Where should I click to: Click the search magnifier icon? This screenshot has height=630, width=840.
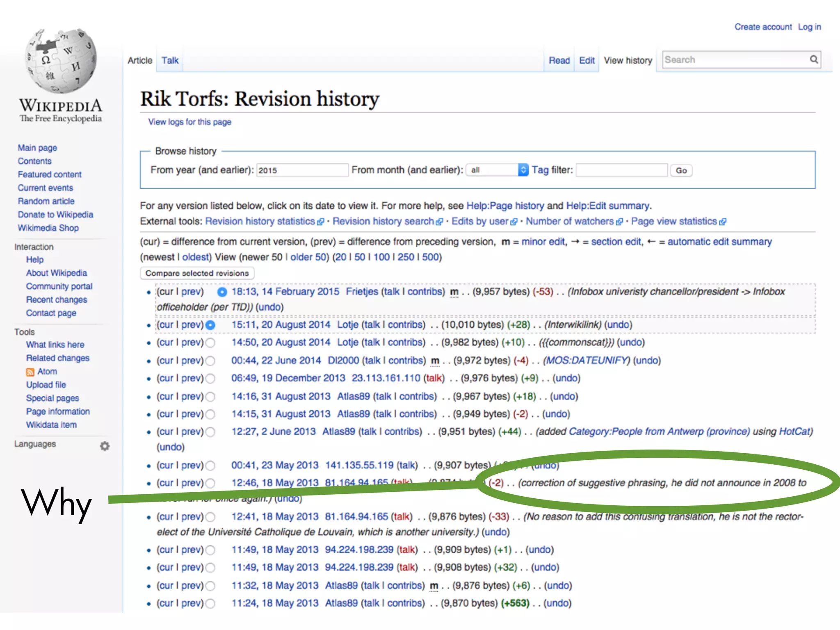814,60
